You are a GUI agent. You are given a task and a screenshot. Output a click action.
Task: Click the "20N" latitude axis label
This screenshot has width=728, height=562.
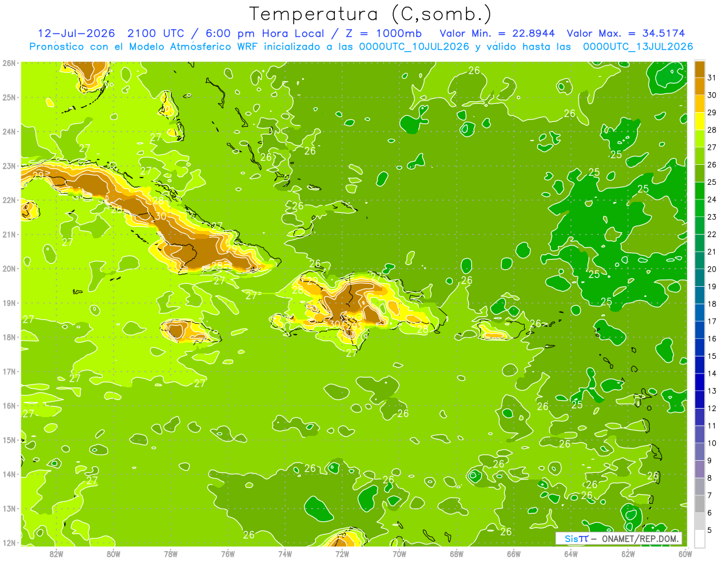coord(9,269)
